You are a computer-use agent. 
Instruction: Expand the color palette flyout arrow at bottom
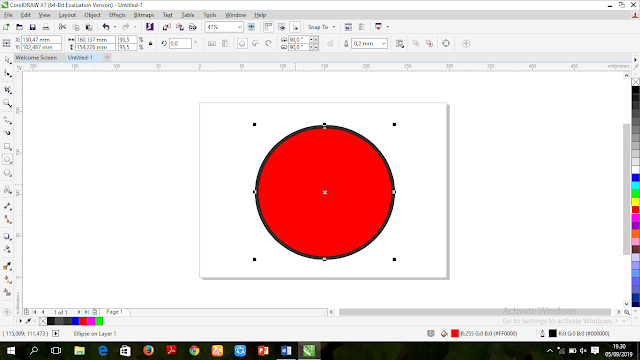[x=636, y=311]
